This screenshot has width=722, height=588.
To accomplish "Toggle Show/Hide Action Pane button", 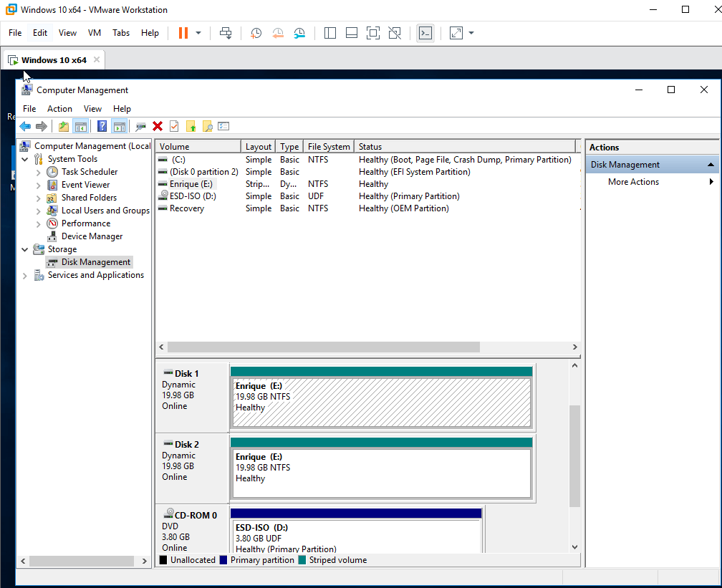I will 119,126.
